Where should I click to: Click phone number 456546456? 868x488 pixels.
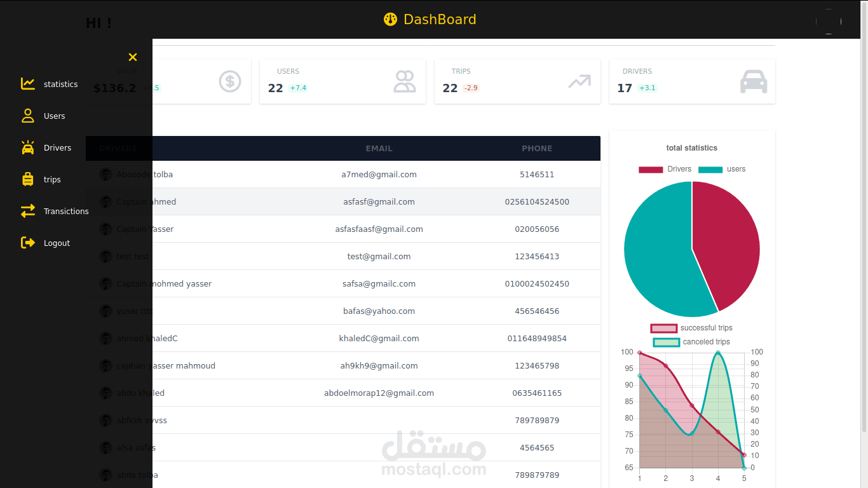click(x=537, y=311)
